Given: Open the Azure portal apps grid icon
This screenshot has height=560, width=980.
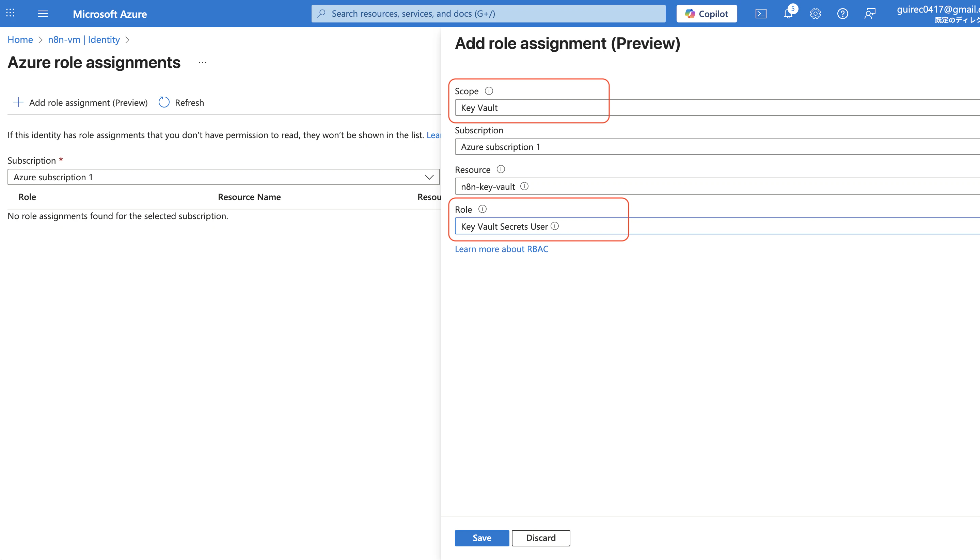Looking at the screenshot, I should [11, 13].
